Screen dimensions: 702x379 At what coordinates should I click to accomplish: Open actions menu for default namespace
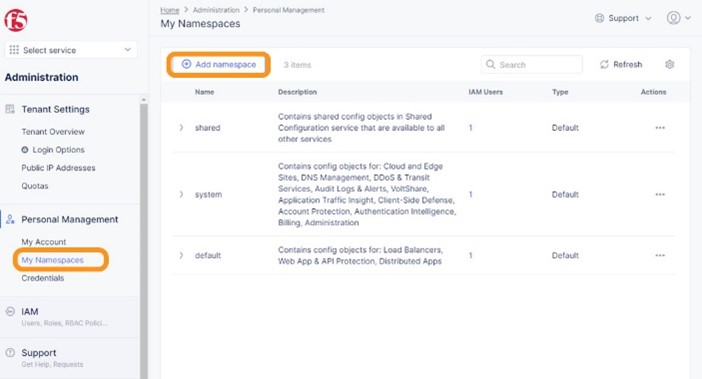tap(660, 256)
